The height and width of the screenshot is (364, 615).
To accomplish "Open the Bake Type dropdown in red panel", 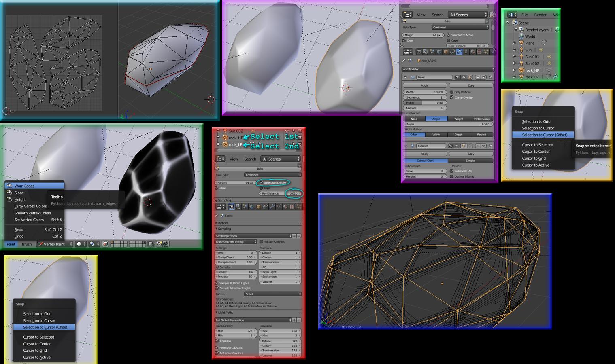I will coord(273,175).
